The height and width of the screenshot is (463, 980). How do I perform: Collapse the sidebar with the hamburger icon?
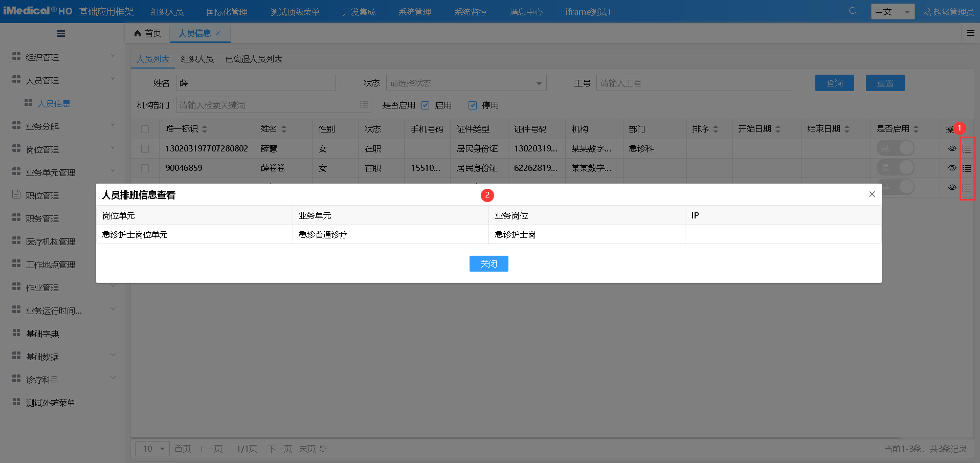coord(61,33)
